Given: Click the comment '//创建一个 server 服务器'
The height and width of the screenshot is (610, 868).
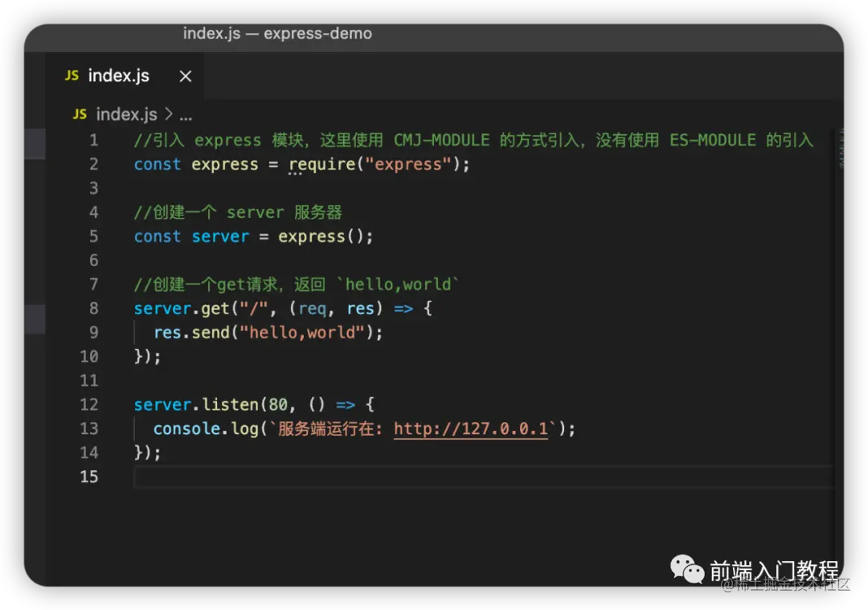Looking at the screenshot, I should [x=238, y=212].
